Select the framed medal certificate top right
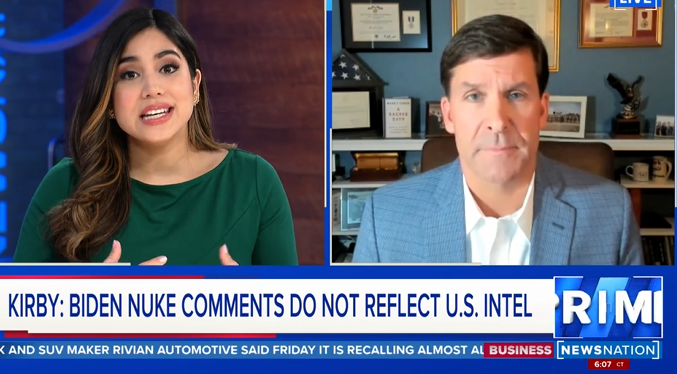677x374 pixels. [620, 22]
